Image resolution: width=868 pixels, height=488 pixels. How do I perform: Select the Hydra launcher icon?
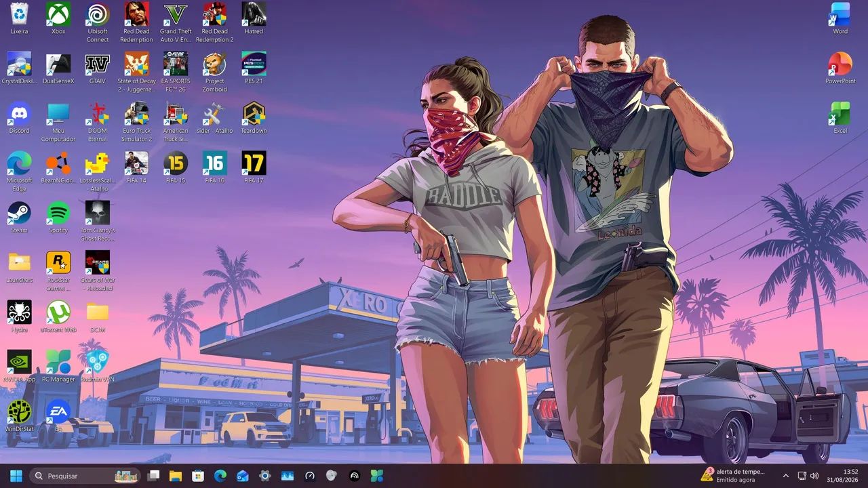tap(19, 317)
